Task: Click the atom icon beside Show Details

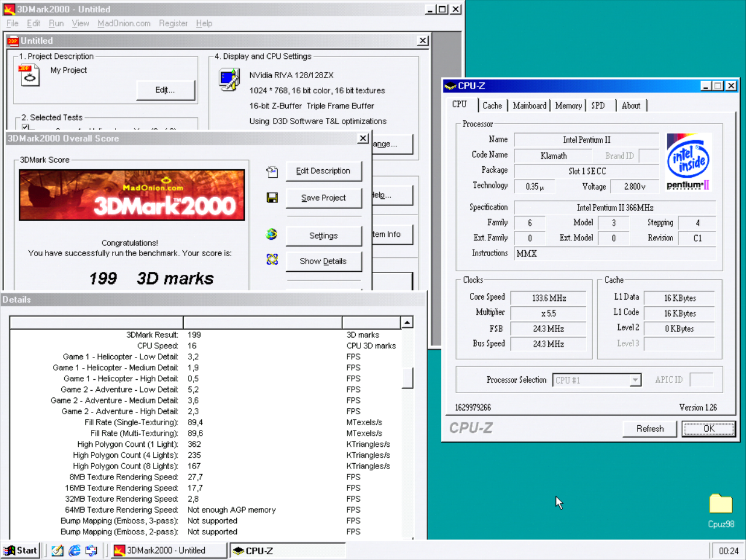Action: 272,260
